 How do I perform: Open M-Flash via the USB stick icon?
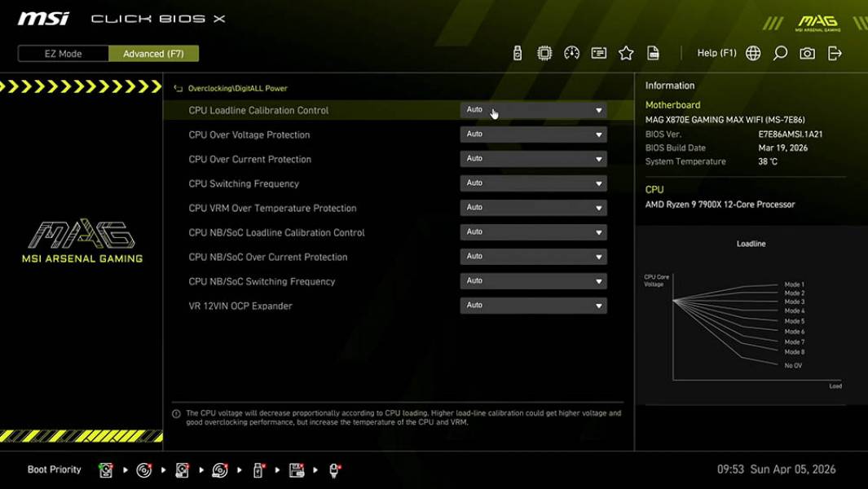pyautogui.click(x=516, y=52)
